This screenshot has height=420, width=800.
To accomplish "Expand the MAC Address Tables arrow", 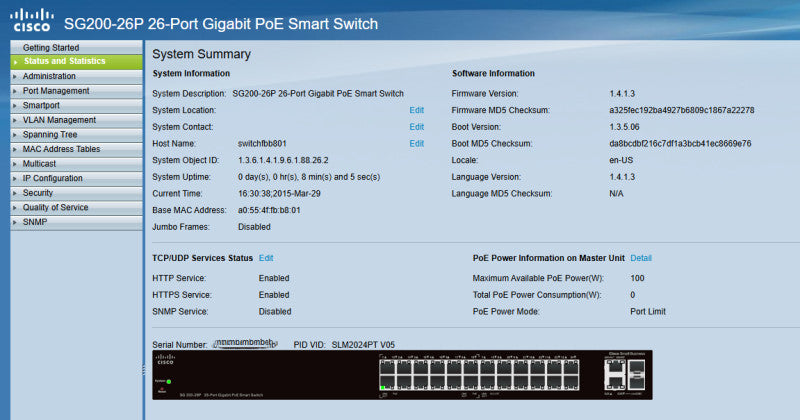I will 15,150.
